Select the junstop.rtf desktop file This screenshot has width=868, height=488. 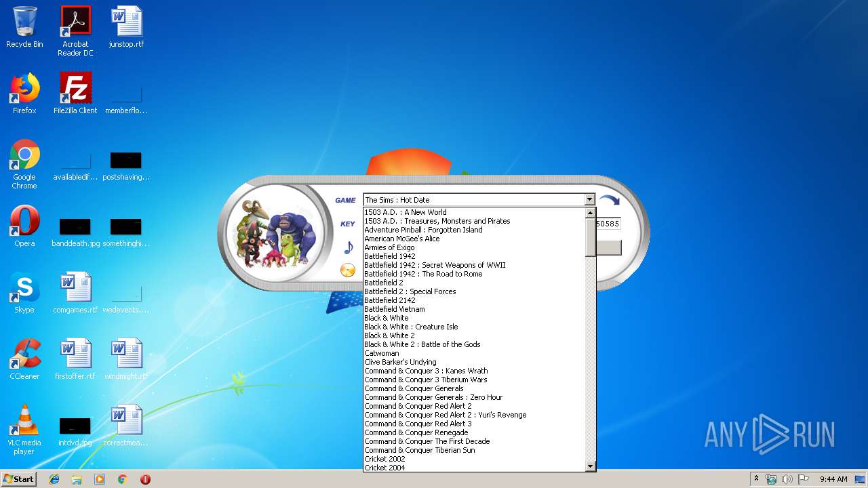pyautogui.click(x=126, y=27)
